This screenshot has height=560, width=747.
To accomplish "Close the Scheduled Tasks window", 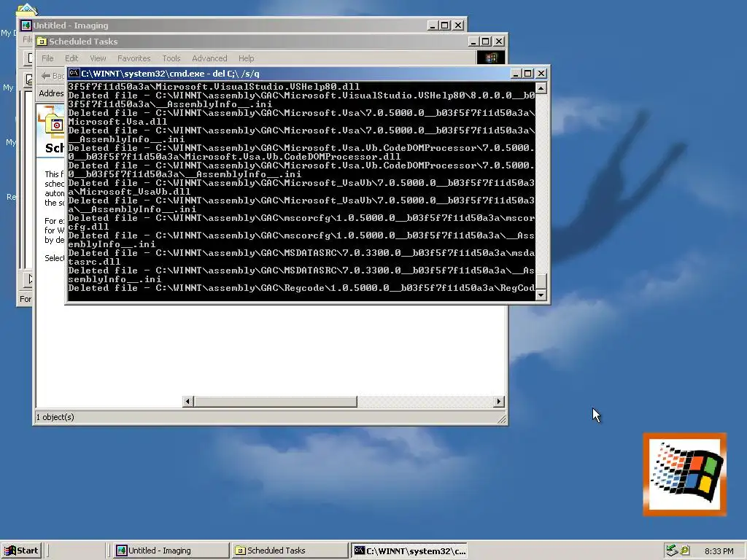I will pyautogui.click(x=499, y=42).
